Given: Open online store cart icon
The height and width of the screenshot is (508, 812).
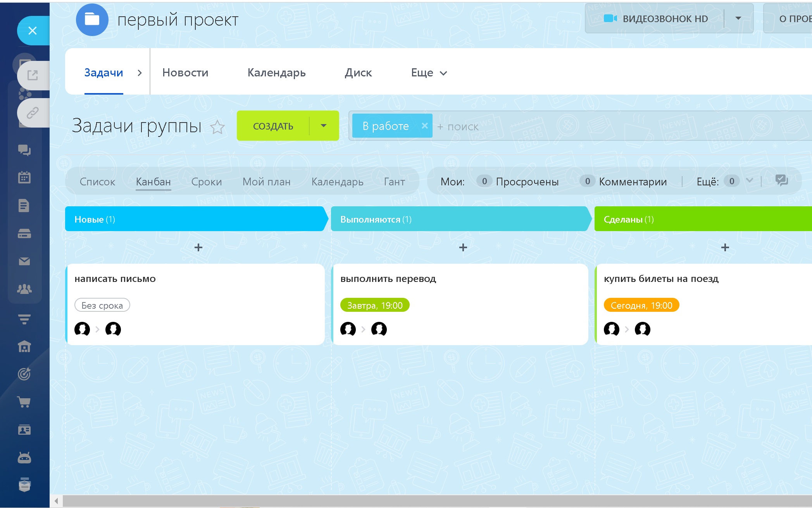Looking at the screenshot, I should tap(24, 402).
